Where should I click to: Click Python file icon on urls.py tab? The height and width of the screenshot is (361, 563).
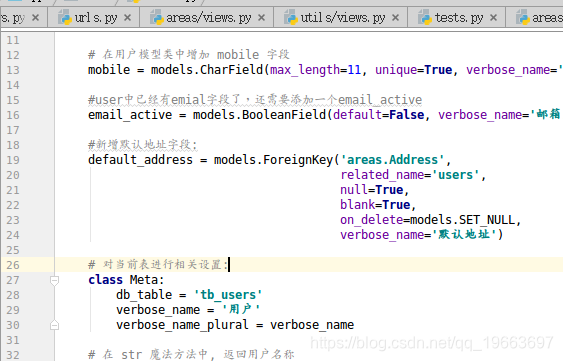[65, 18]
